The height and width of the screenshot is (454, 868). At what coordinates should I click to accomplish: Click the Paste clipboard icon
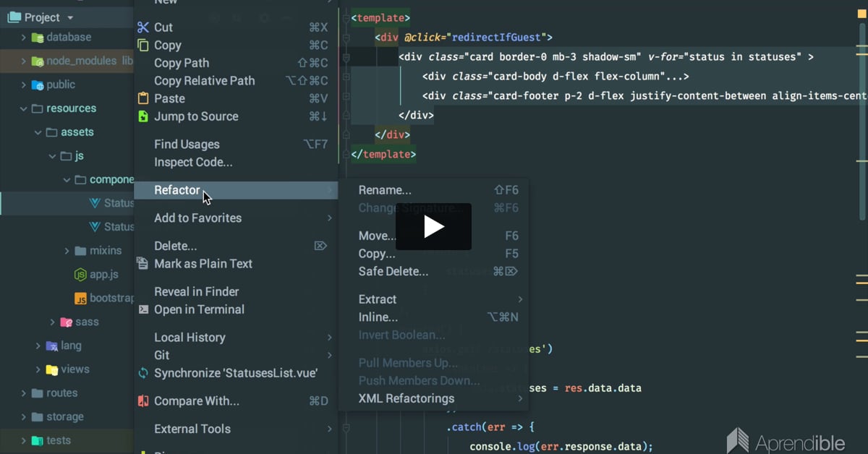click(x=142, y=98)
